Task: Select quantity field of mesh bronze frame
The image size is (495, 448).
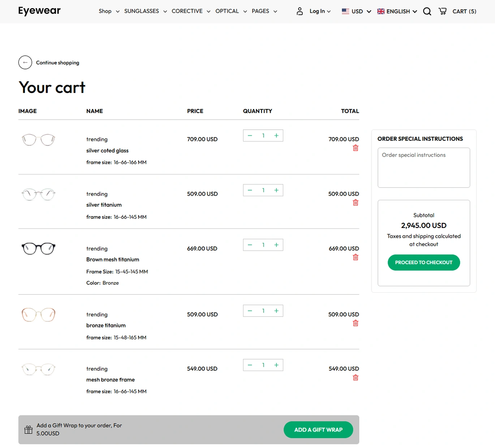Action: (263, 365)
